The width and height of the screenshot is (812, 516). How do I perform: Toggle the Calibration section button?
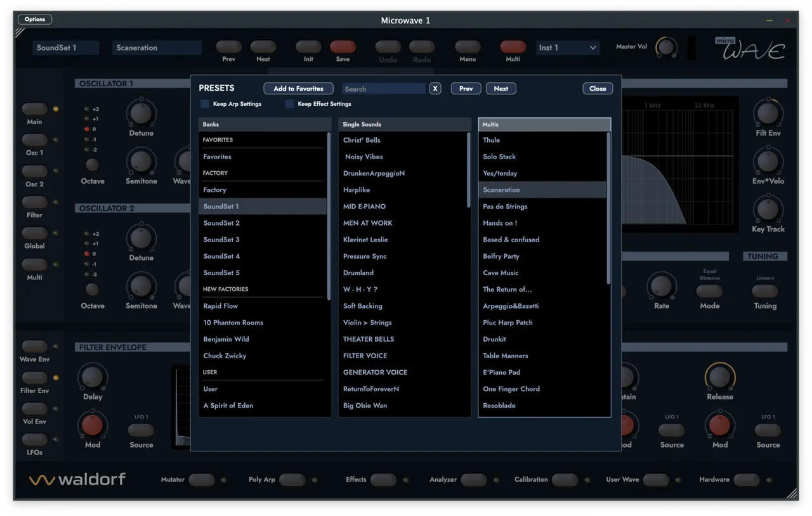(565, 480)
